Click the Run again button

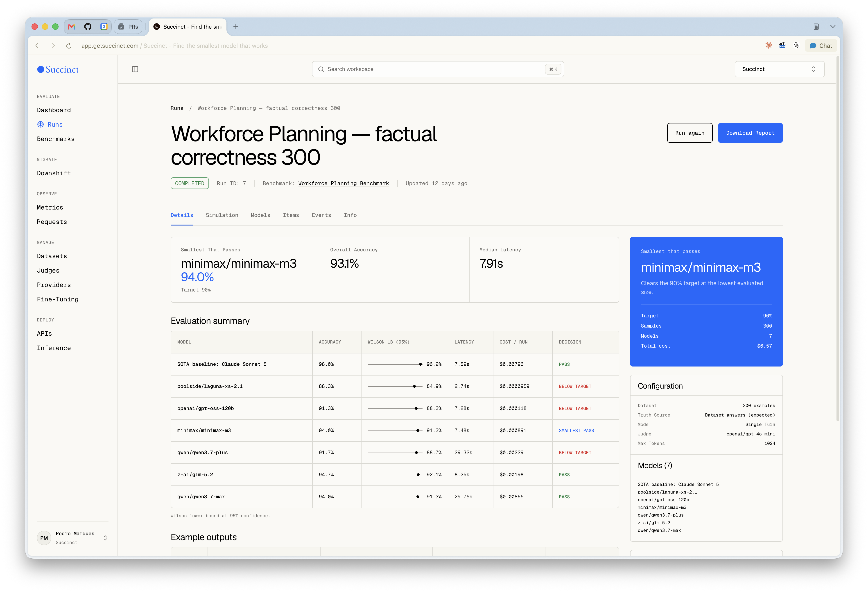(x=689, y=133)
